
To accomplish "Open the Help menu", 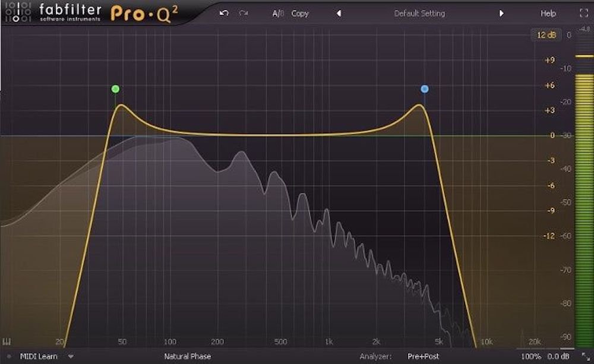I will pos(548,13).
